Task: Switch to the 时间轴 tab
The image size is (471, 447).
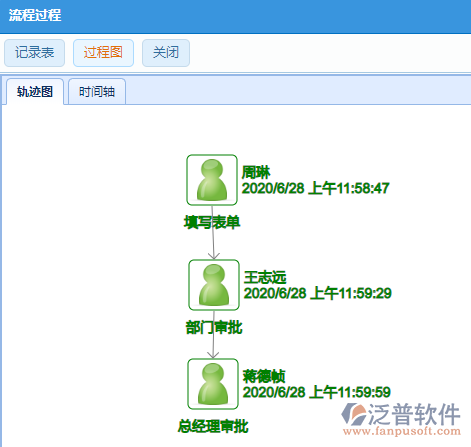Action: (97, 92)
